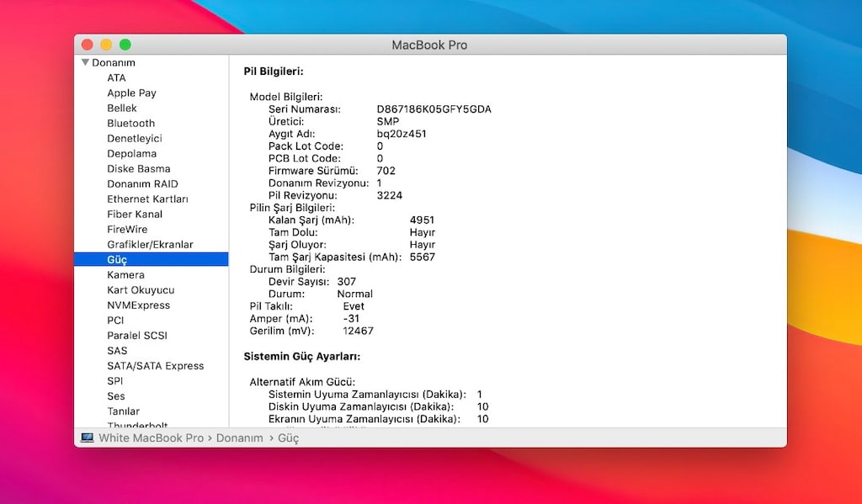The width and height of the screenshot is (862, 504).
Task: Click Tam Dolu label
Action: point(292,232)
